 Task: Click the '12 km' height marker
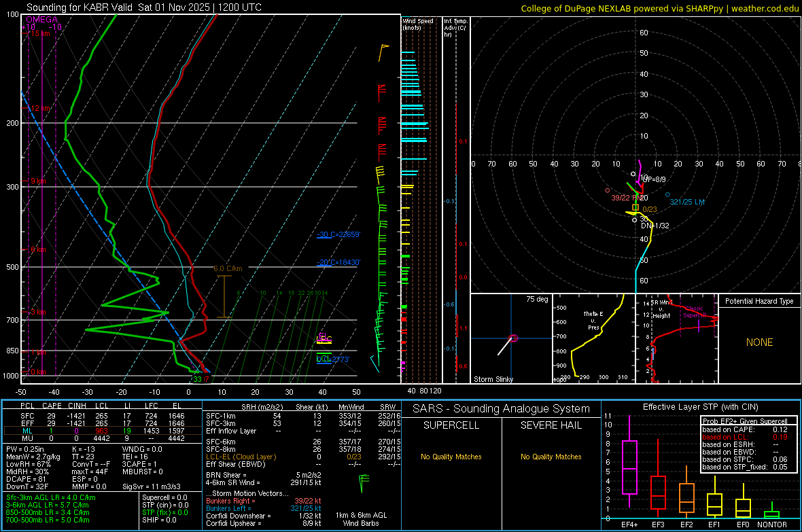(40, 109)
